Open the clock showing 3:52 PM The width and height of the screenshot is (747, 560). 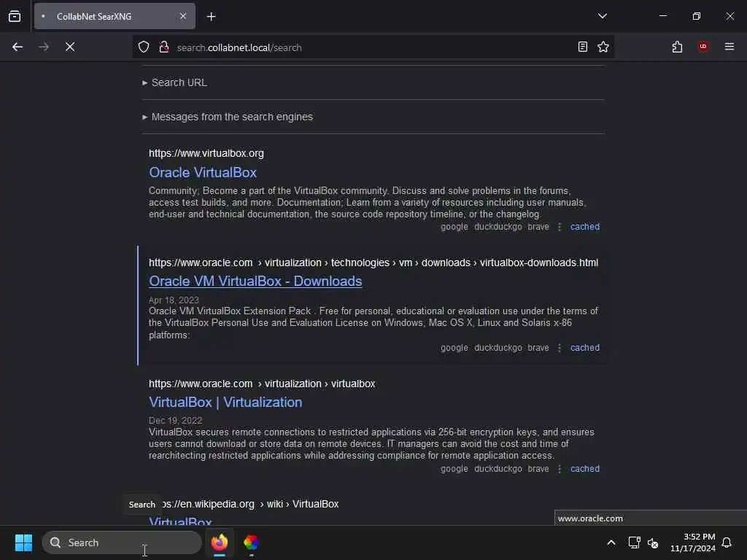693,542
